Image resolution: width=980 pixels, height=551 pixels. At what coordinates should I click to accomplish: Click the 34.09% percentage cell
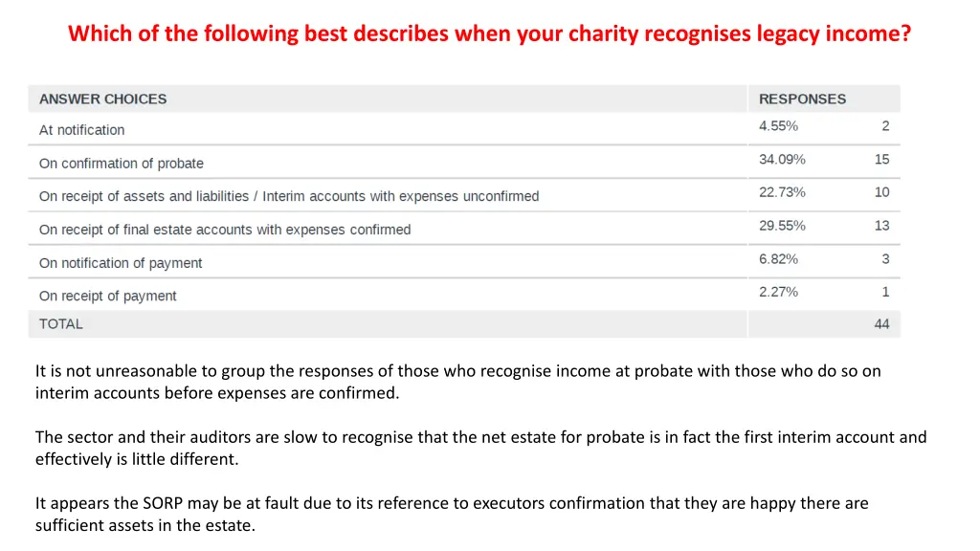coord(782,160)
